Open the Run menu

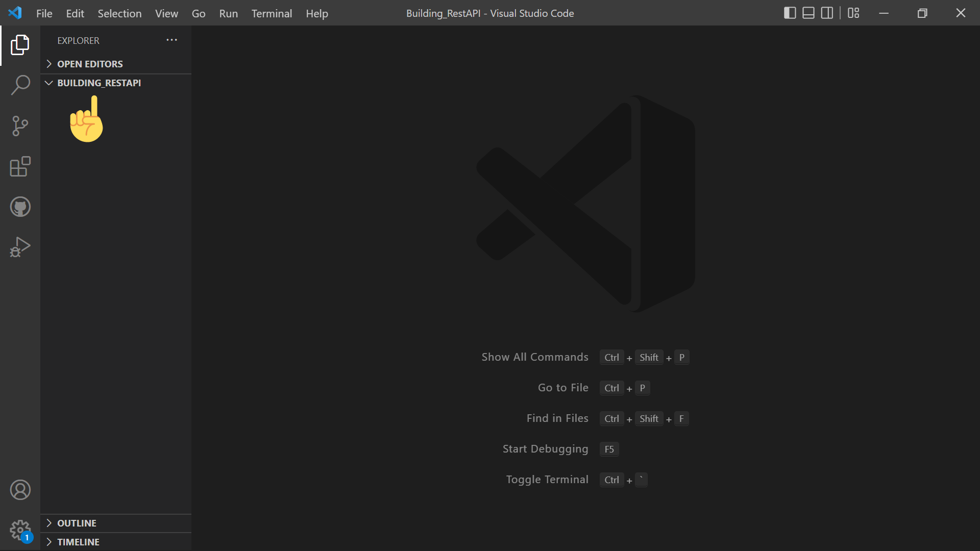(x=228, y=13)
